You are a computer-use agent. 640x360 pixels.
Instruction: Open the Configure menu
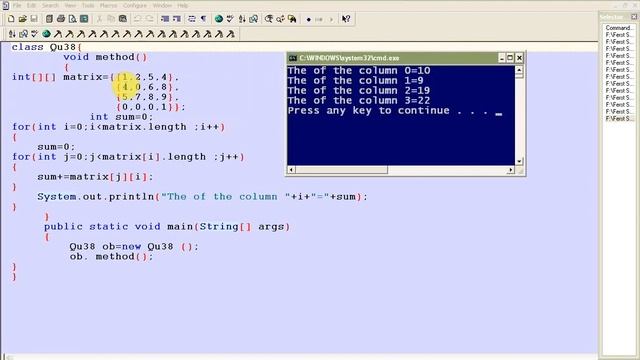click(x=135, y=5)
